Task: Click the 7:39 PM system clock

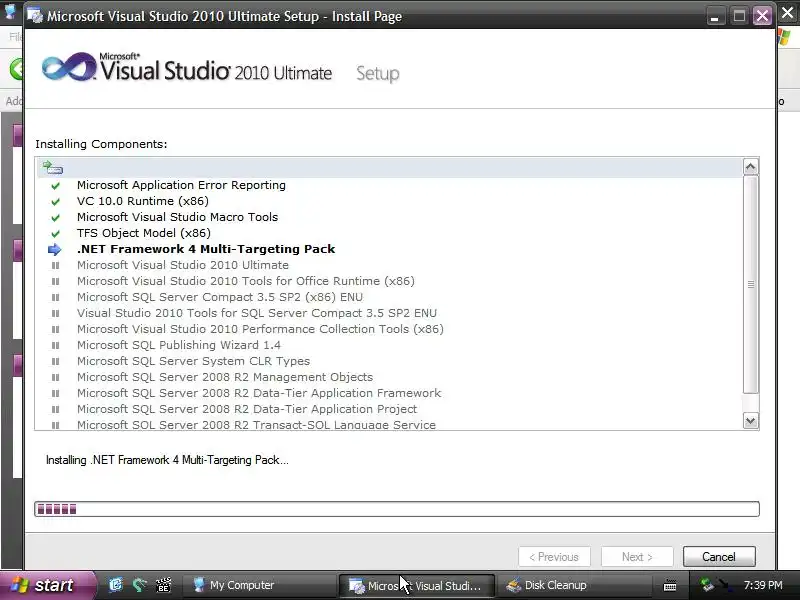Action: (x=763, y=585)
